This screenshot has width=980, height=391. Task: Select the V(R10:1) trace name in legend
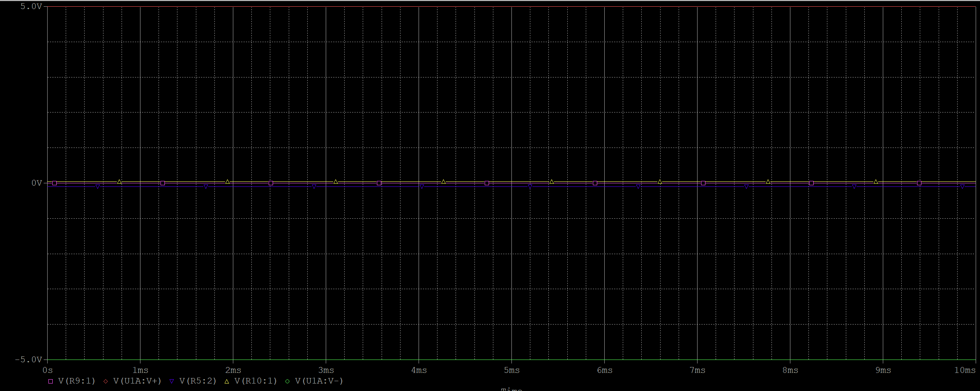click(x=256, y=381)
